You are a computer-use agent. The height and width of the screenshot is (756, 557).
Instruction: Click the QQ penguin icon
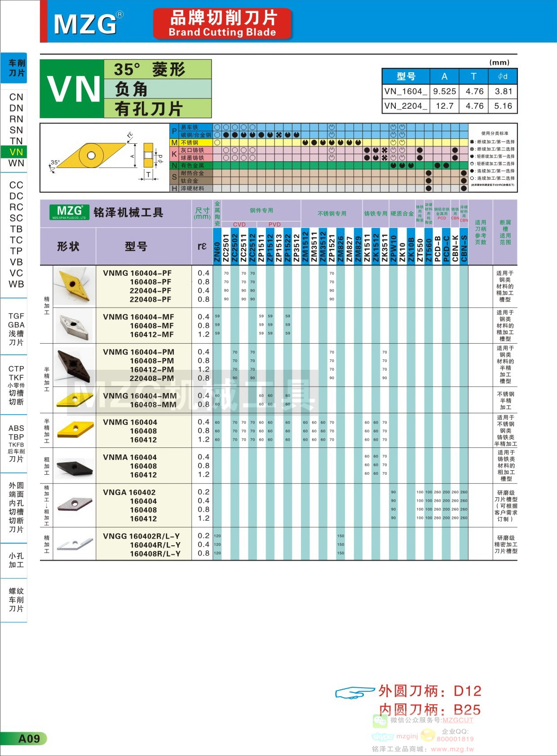coord(428,735)
